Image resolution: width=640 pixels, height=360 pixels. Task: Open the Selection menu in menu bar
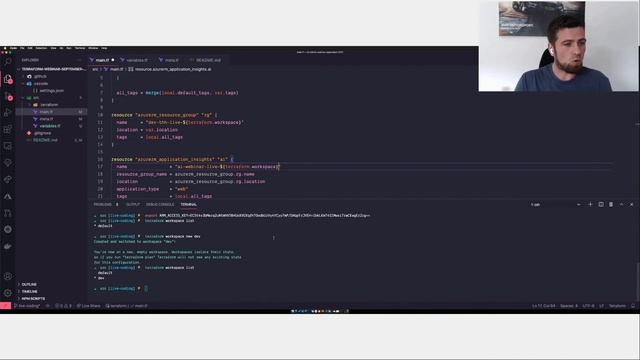(x=41, y=48)
